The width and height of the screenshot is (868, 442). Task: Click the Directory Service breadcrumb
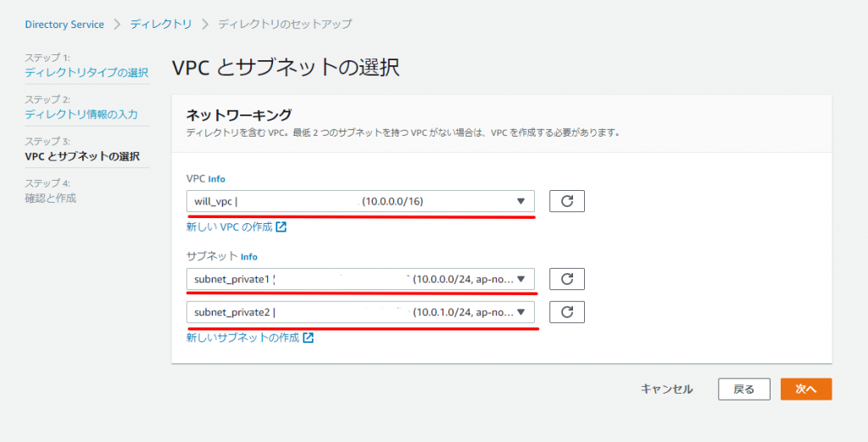pyautogui.click(x=64, y=25)
